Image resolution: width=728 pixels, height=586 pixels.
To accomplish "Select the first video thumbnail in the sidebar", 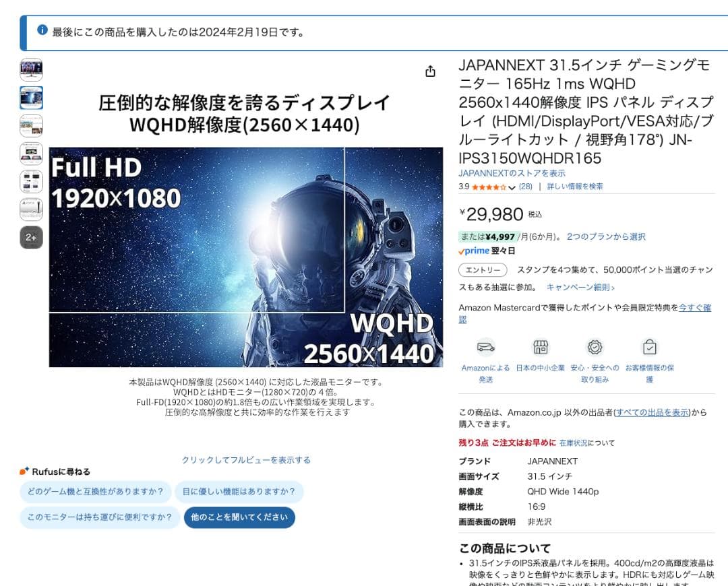I will pyautogui.click(x=31, y=70).
